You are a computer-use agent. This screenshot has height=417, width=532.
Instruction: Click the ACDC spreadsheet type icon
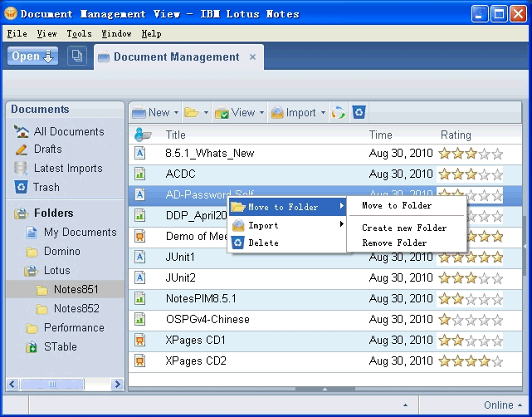(x=139, y=174)
